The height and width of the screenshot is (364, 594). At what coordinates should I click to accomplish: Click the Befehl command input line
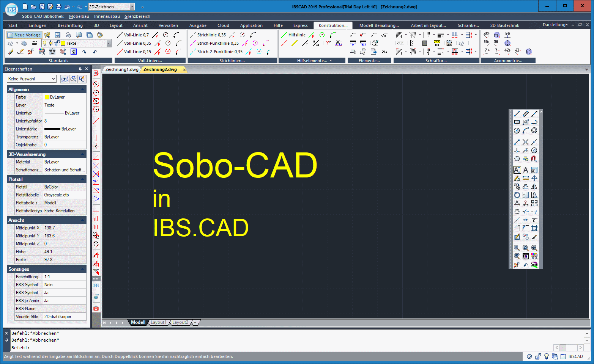pyautogui.click(x=281, y=348)
